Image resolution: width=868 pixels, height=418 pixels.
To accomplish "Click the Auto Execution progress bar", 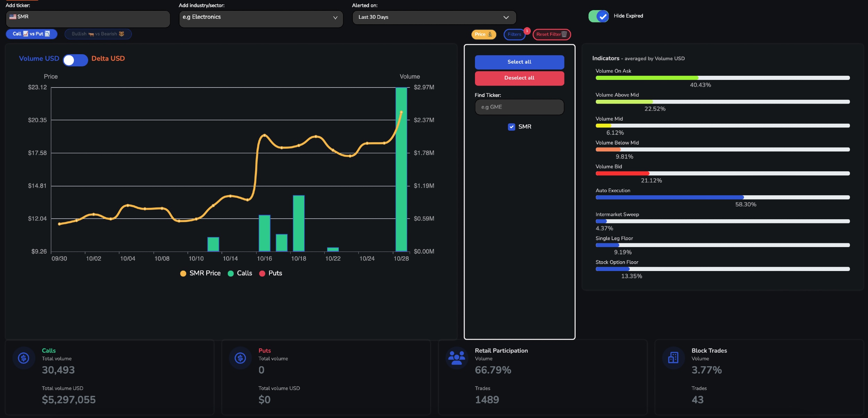I will point(723,197).
